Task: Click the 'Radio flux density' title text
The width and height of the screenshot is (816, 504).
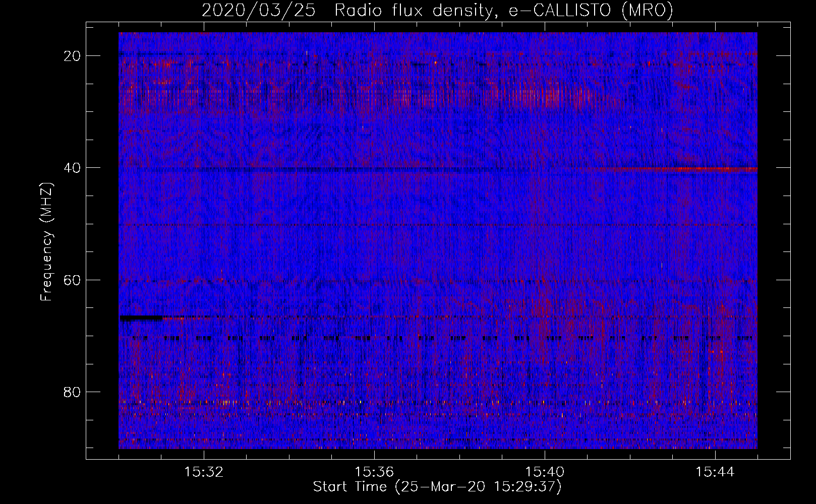Action: [413, 11]
